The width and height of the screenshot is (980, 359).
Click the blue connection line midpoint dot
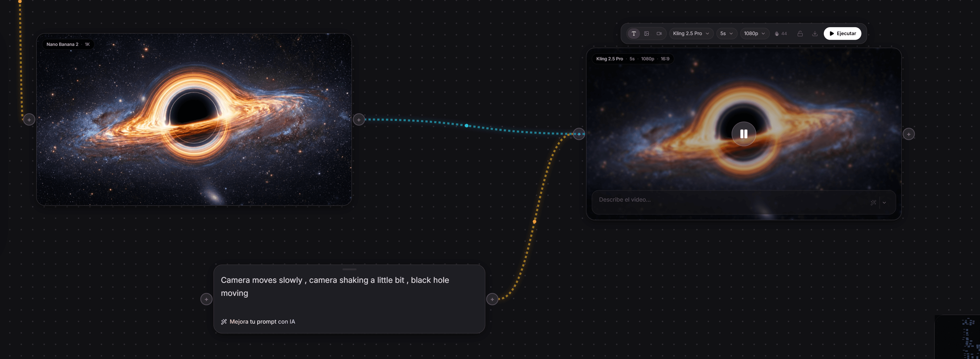click(467, 125)
